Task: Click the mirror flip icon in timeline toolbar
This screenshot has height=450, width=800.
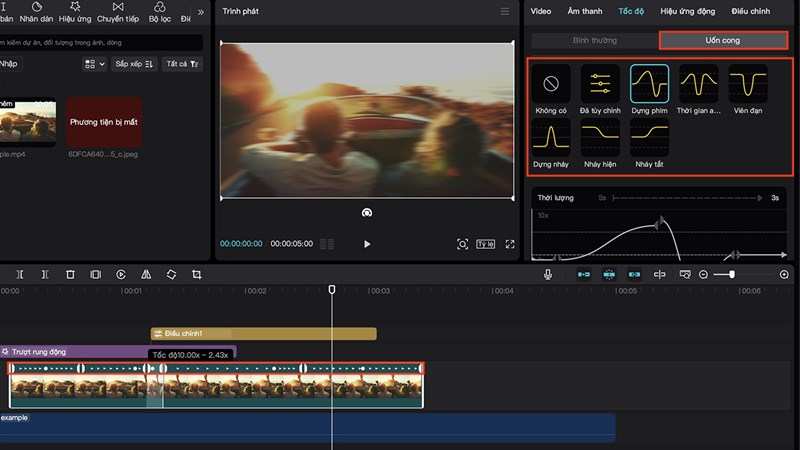Action: pos(146,274)
